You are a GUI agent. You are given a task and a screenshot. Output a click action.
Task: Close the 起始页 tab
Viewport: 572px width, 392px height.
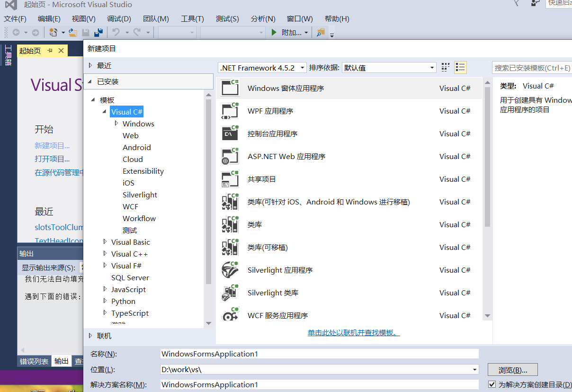61,51
